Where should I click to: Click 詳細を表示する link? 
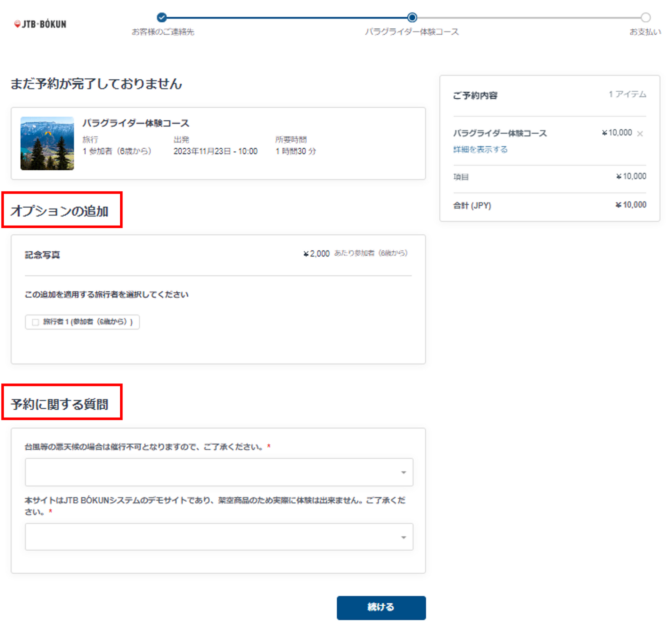click(x=480, y=150)
